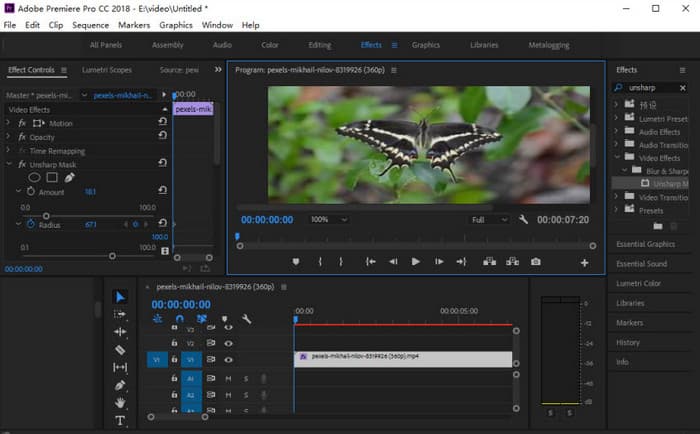Expand Audio Effects folder

(x=617, y=131)
